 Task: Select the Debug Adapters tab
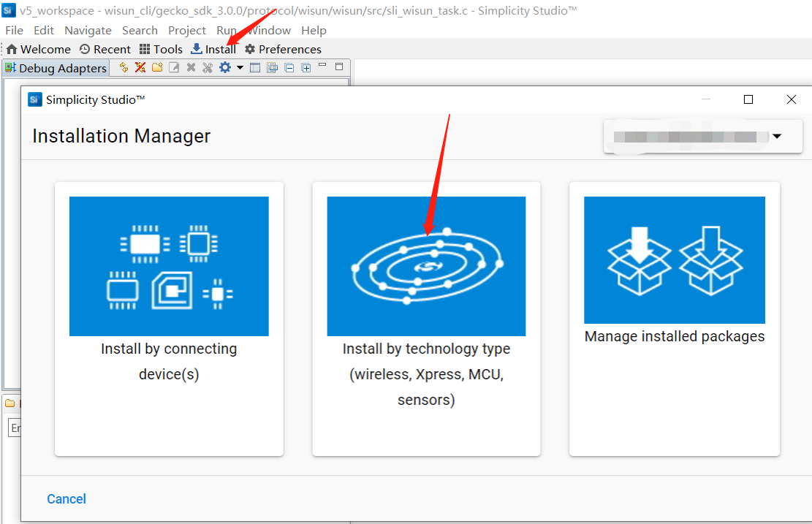(x=56, y=68)
